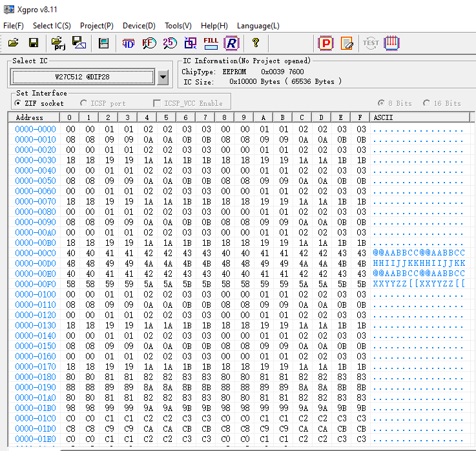Screen dimensions: 476x451
Task: Select address row 0000-0000
Action: point(36,129)
